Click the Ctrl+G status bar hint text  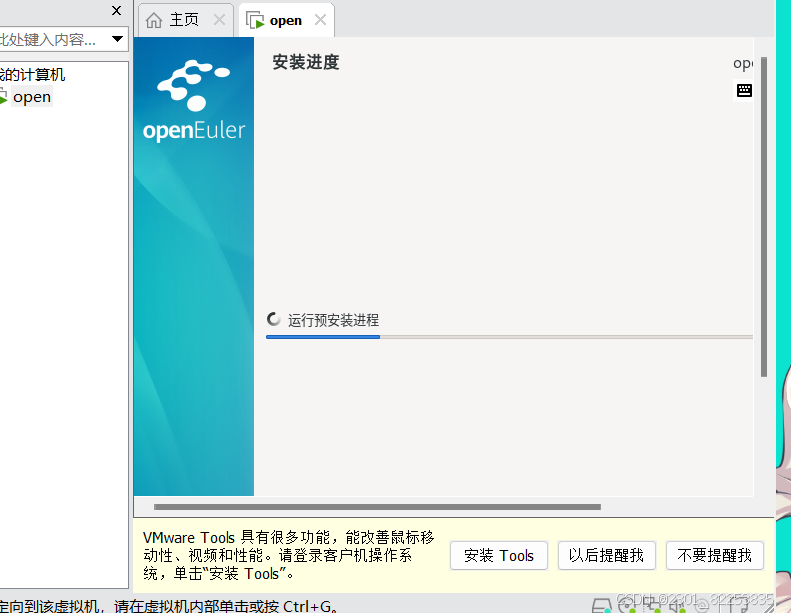click(x=169, y=605)
